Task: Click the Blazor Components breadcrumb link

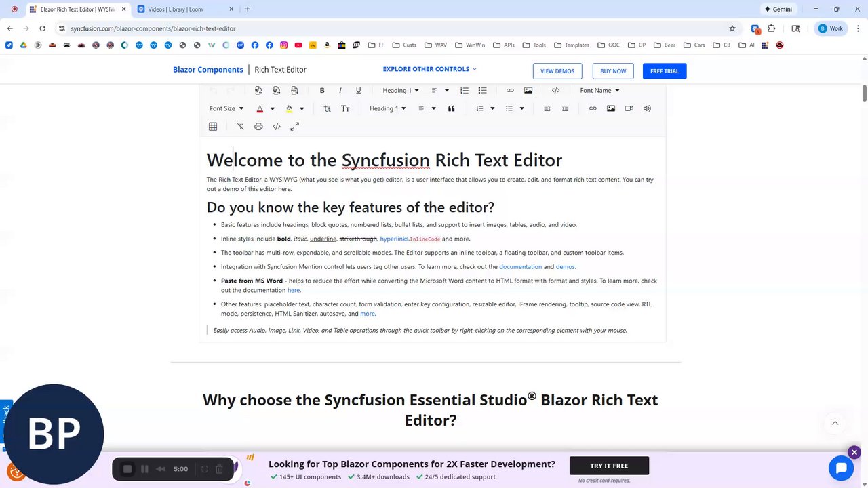Action: click(208, 70)
